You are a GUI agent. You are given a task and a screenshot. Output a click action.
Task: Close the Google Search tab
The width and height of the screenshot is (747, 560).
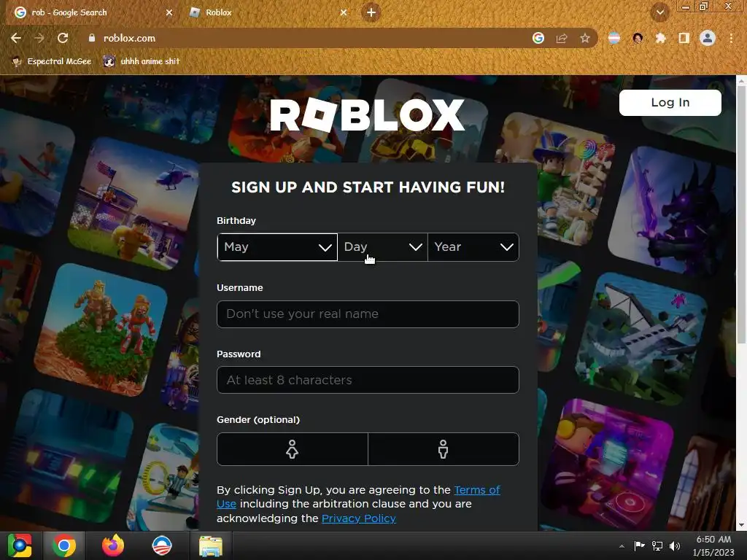169,12
